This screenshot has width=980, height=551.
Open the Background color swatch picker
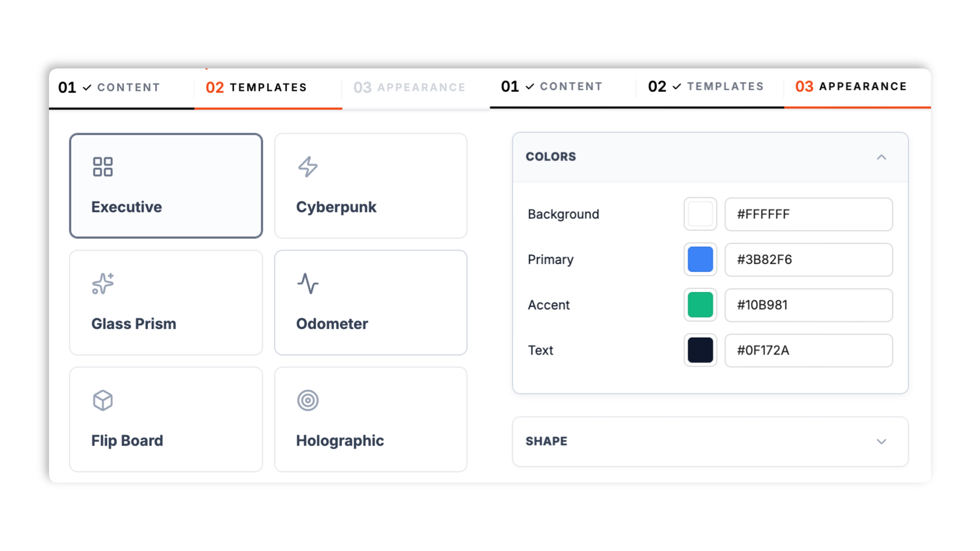tap(700, 214)
